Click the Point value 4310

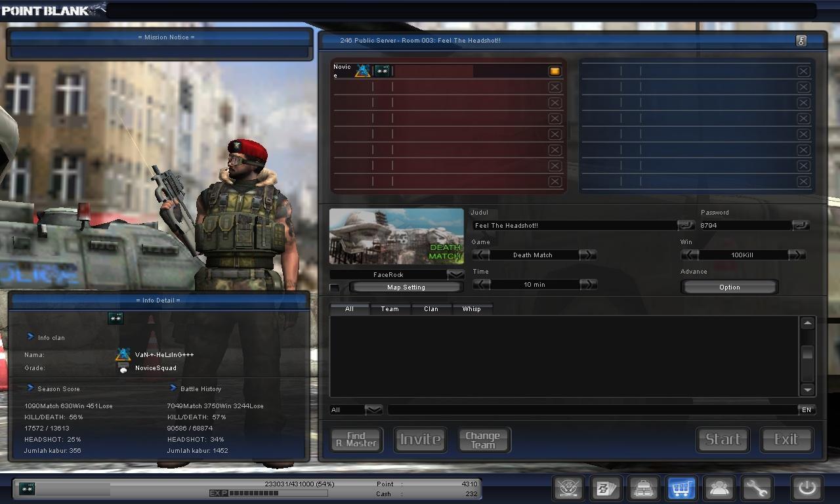(469, 484)
